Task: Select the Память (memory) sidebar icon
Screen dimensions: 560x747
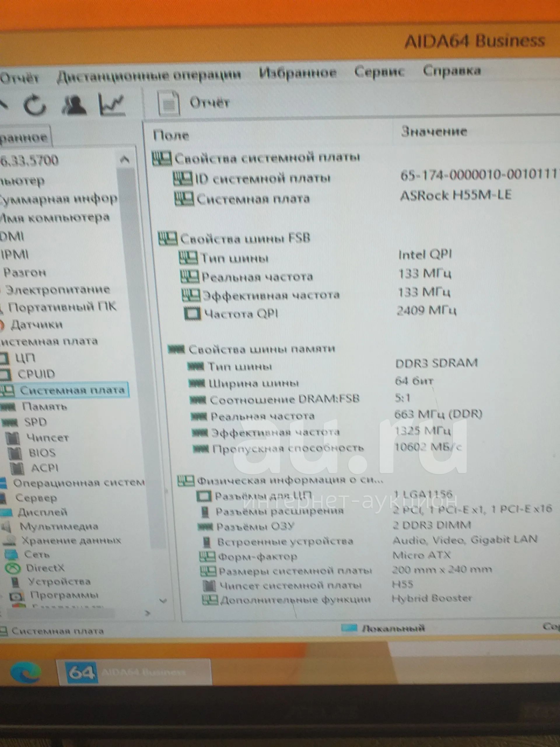Action: [x=8, y=407]
